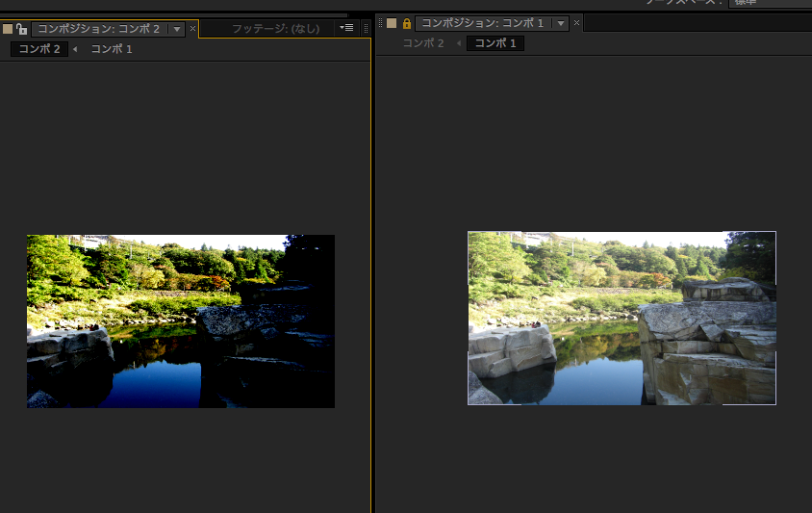Open the left panel's options menu icon

(x=346, y=28)
